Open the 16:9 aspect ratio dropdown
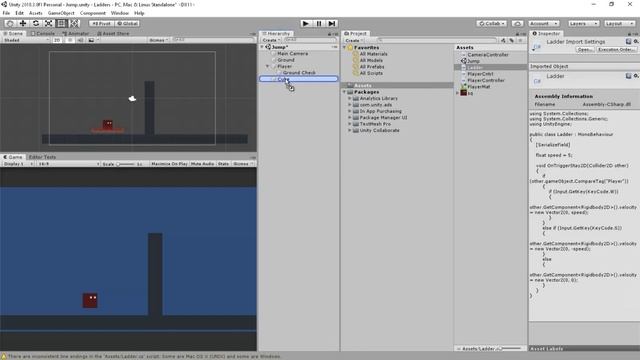 point(68,164)
